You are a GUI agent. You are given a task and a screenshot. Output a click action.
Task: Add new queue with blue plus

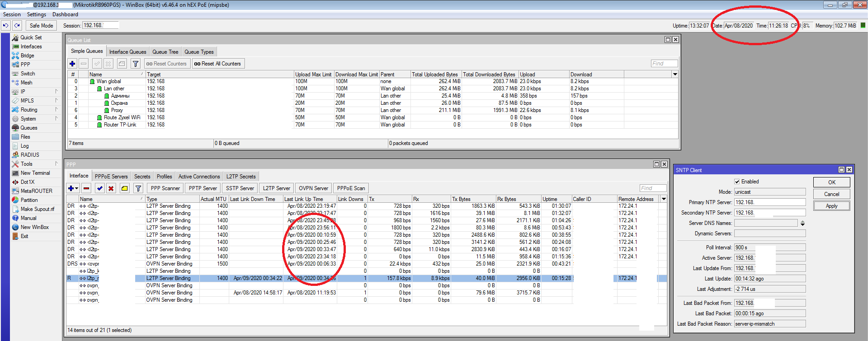pyautogui.click(x=72, y=64)
